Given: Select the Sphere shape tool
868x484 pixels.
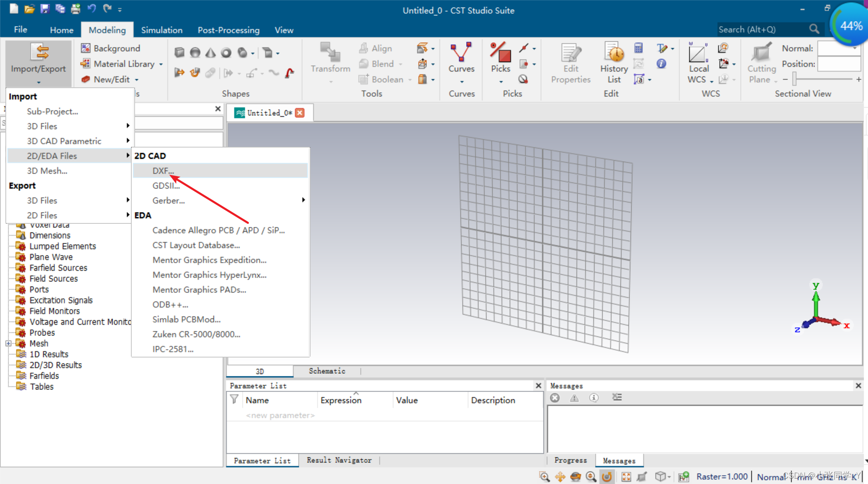Looking at the screenshot, I should pyautogui.click(x=195, y=53).
